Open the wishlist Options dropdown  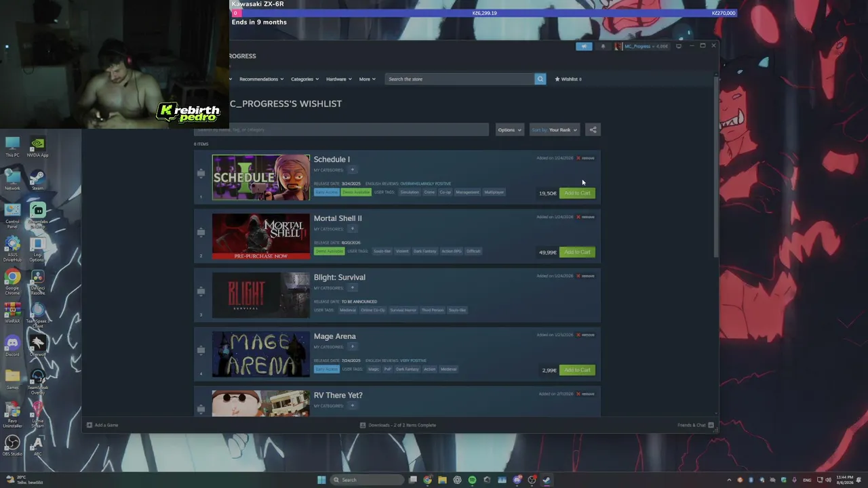point(509,129)
